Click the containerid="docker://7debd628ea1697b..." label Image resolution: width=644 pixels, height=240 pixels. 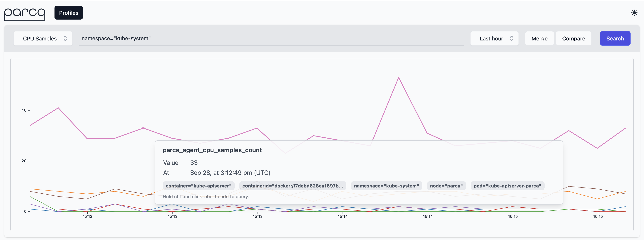[292, 186]
